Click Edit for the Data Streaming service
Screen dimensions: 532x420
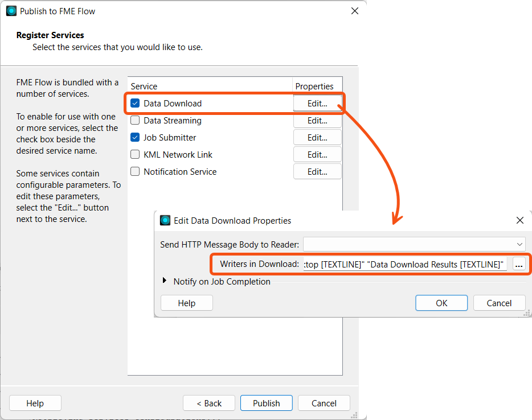317,120
